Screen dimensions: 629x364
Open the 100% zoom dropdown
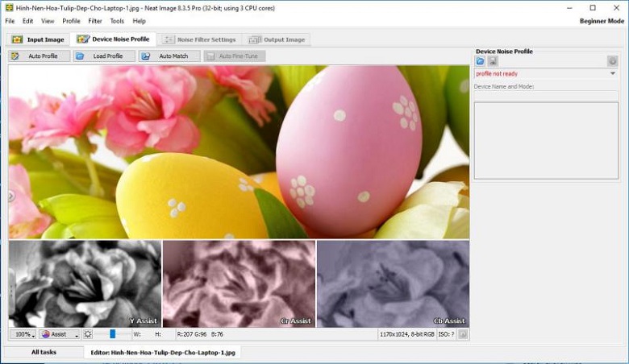pyautogui.click(x=23, y=334)
